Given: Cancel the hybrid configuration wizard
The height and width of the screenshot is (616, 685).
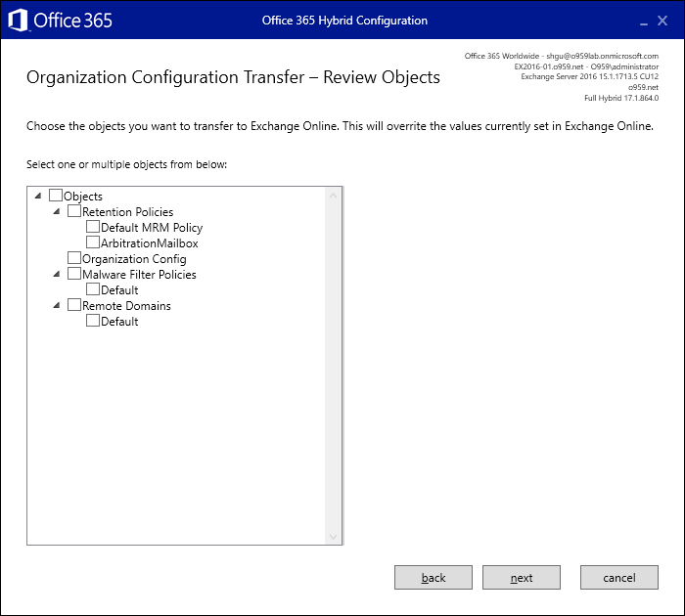Looking at the screenshot, I should 619,578.
